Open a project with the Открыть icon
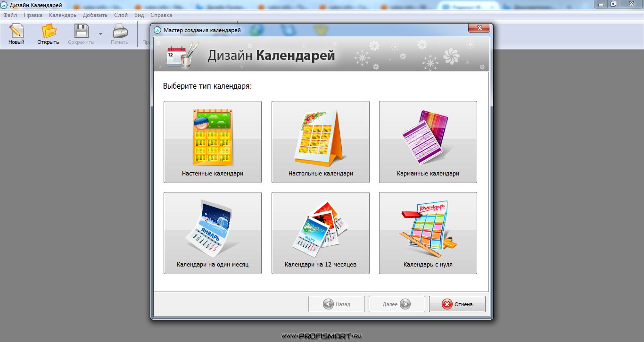 (49, 31)
